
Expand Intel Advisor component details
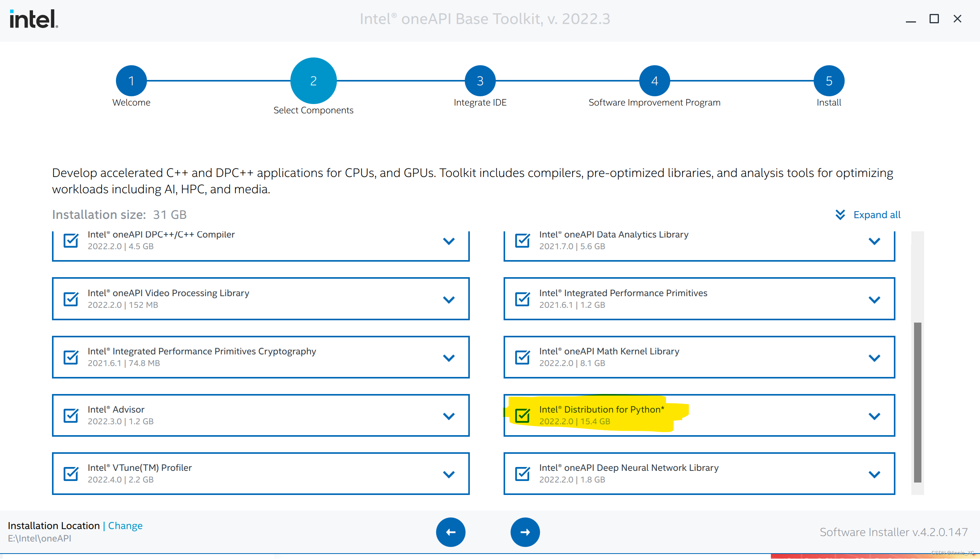click(x=448, y=415)
